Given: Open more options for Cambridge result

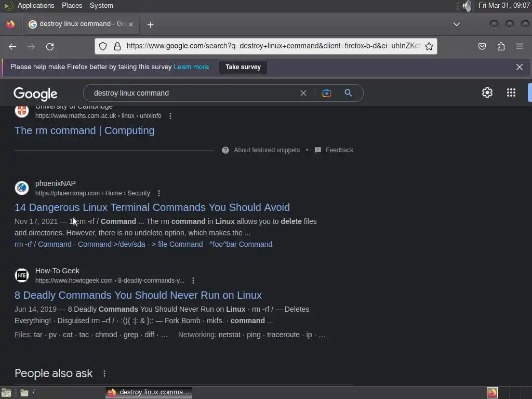Looking at the screenshot, I should (x=170, y=116).
